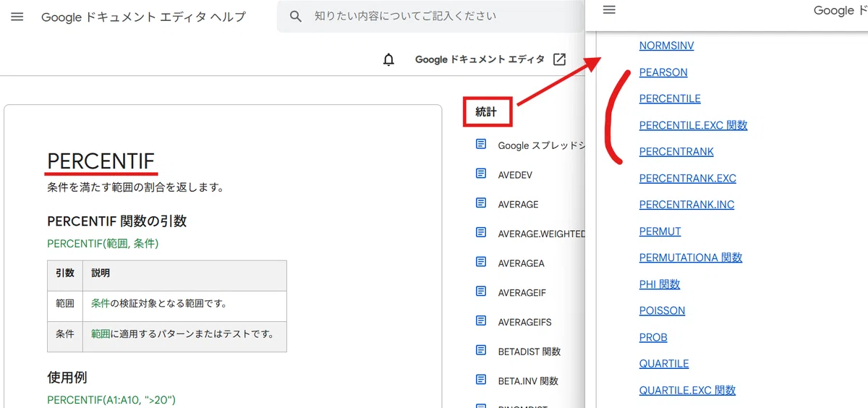This screenshot has height=408, width=868.
Task: Open the hamburger menu in left help window
Action: [x=17, y=17]
